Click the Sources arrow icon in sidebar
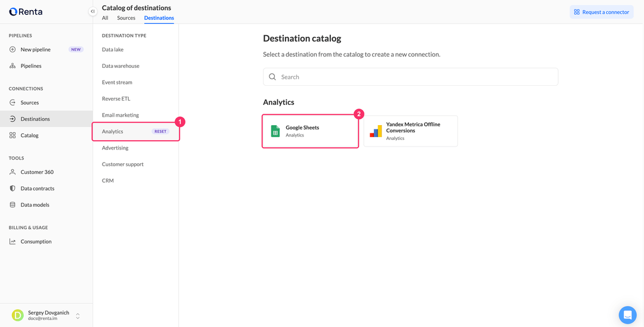644x327 pixels. click(x=13, y=102)
